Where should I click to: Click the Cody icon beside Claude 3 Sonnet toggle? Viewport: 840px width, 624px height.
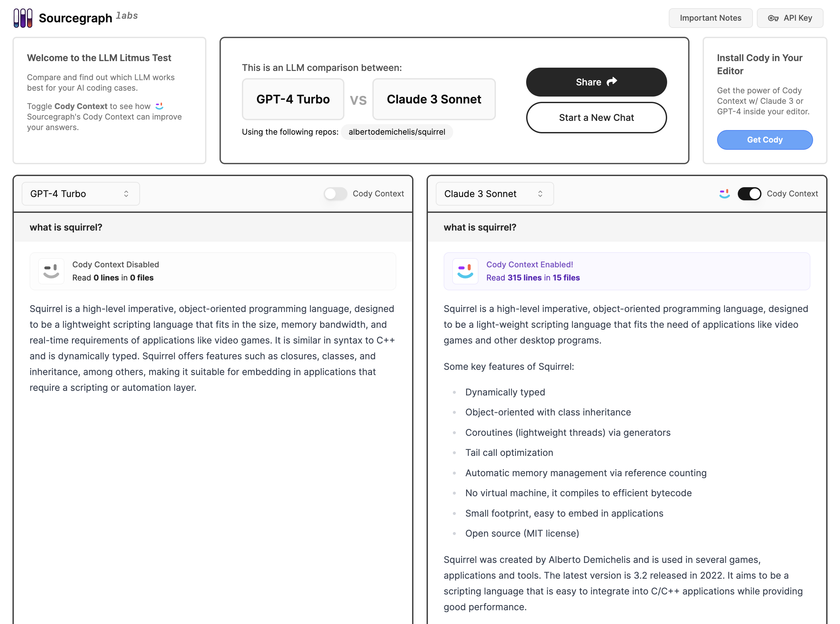pyautogui.click(x=724, y=194)
